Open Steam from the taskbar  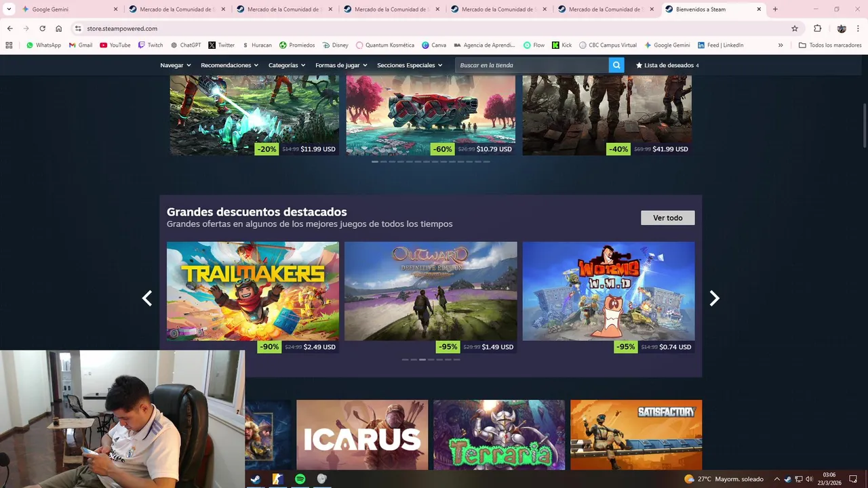click(x=255, y=479)
